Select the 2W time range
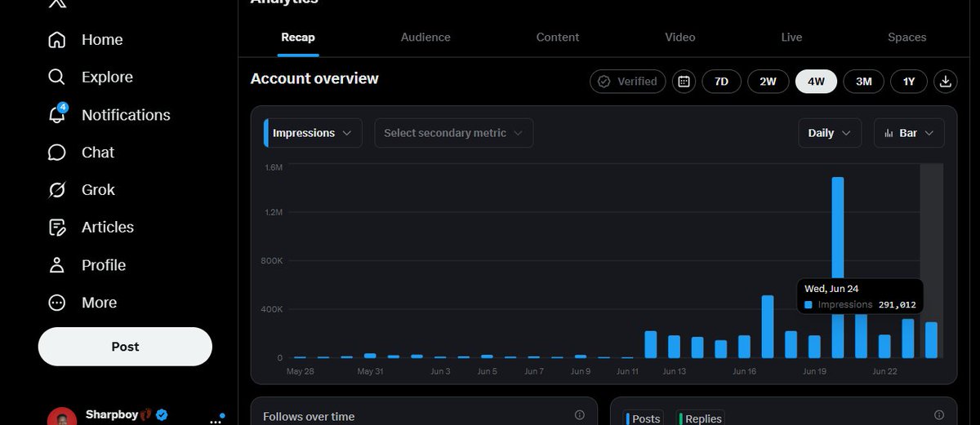 coord(768,82)
